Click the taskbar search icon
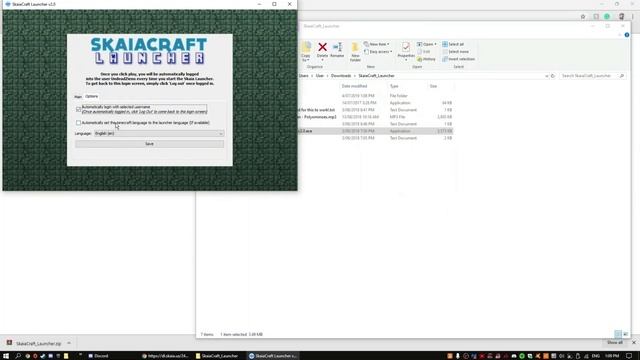 click(x=18, y=356)
